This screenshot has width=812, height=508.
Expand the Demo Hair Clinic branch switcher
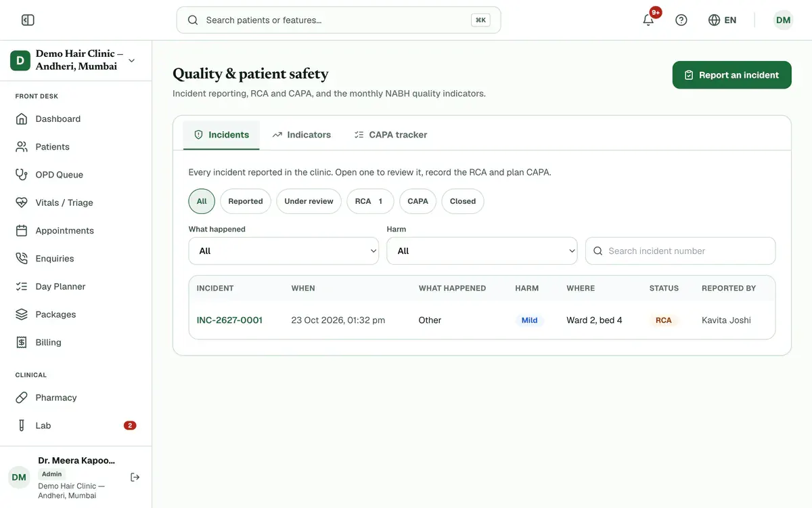76,60
